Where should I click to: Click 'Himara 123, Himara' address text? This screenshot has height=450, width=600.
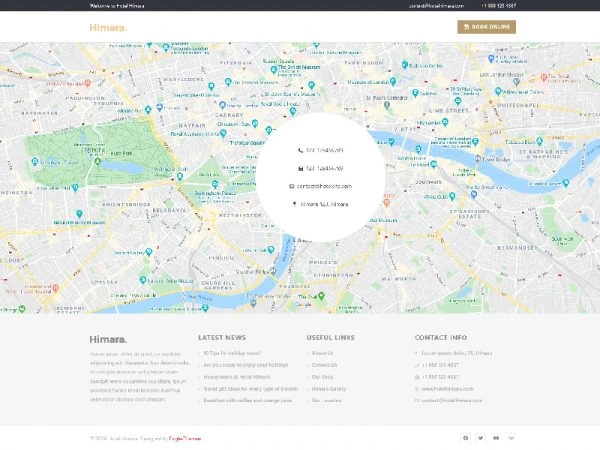[x=324, y=204]
